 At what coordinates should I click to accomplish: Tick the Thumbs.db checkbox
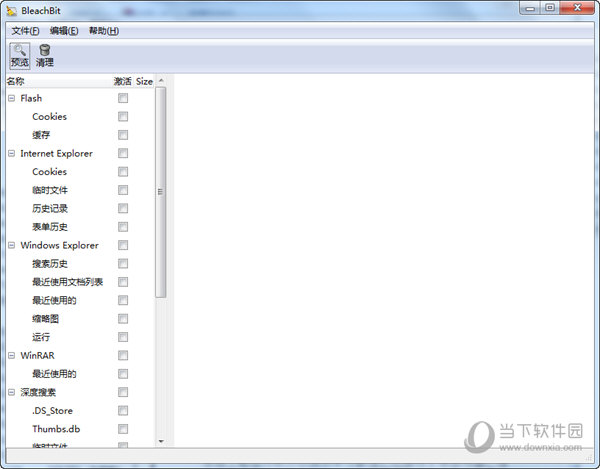tap(123, 429)
